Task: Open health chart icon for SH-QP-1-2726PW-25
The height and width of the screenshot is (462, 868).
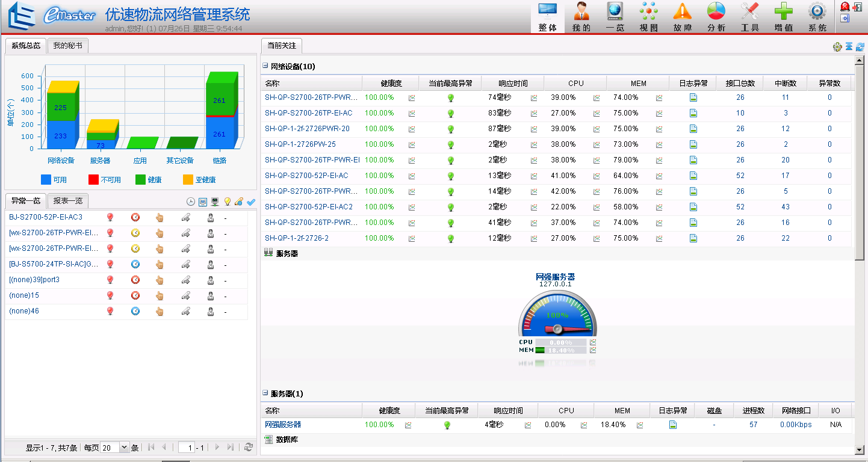Action: (x=412, y=144)
